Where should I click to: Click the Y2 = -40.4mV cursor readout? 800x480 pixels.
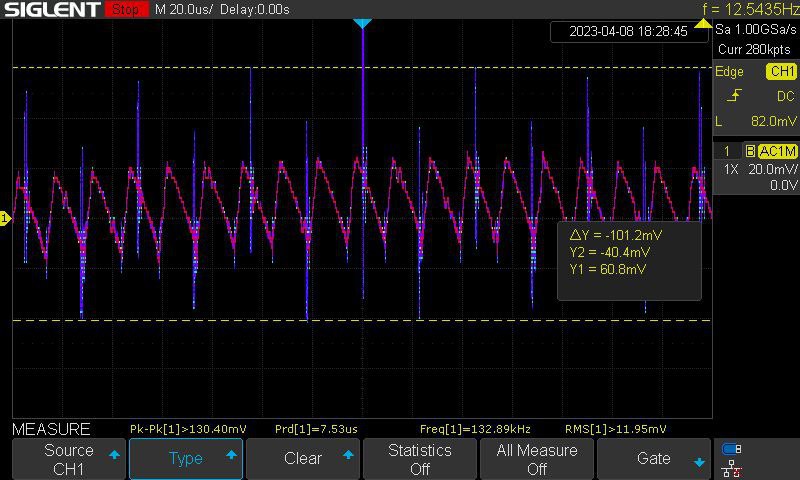tap(610, 252)
